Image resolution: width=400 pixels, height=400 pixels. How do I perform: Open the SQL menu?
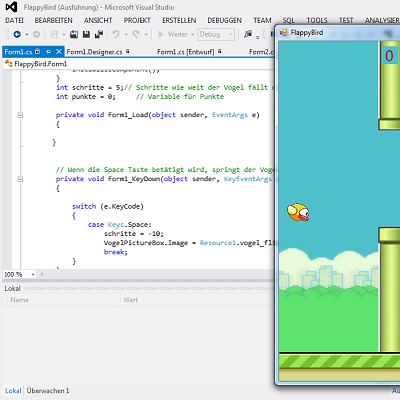pyautogui.click(x=289, y=20)
